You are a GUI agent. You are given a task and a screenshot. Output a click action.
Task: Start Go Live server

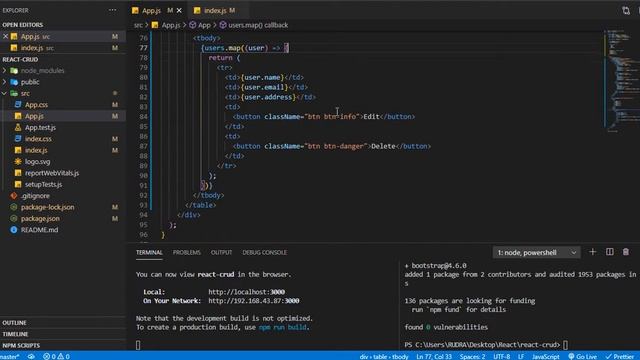click(582, 356)
